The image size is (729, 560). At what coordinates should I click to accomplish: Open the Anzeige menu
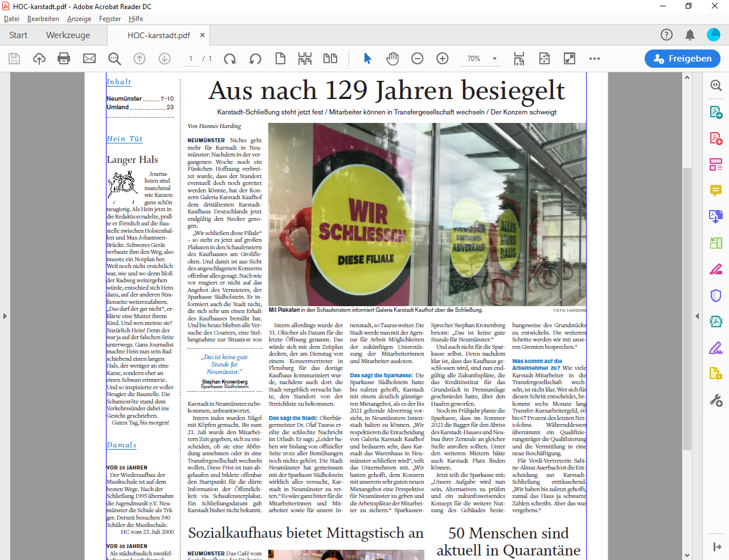pos(79,19)
